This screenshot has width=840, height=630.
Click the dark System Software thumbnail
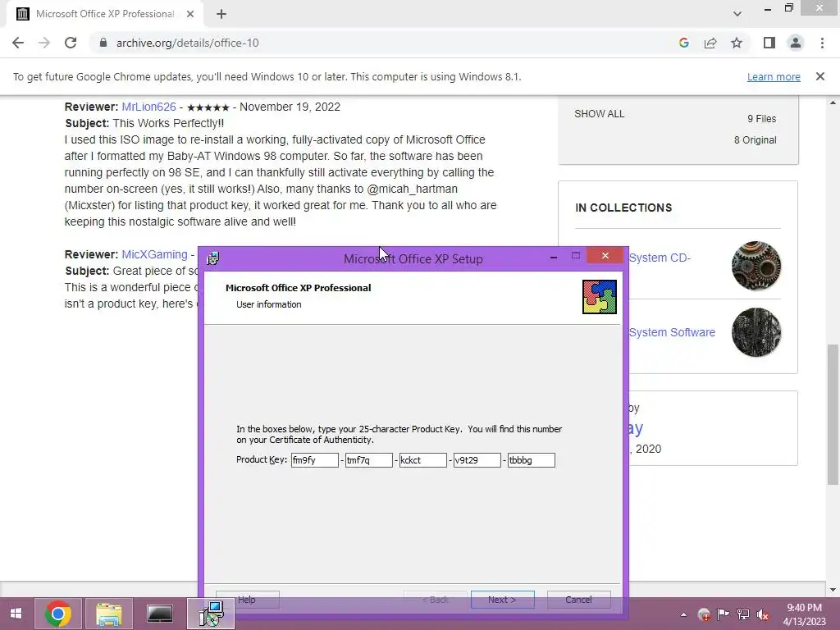pyautogui.click(x=756, y=332)
